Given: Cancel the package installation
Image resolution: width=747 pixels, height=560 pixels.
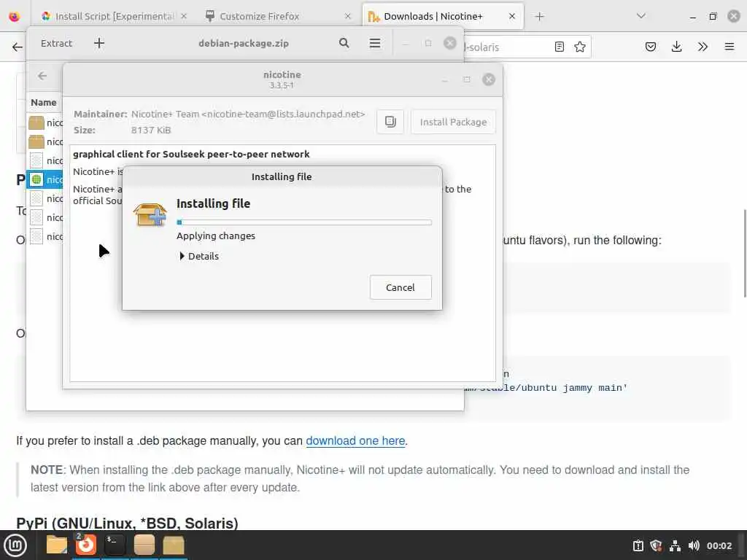Looking at the screenshot, I should pos(400,287).
